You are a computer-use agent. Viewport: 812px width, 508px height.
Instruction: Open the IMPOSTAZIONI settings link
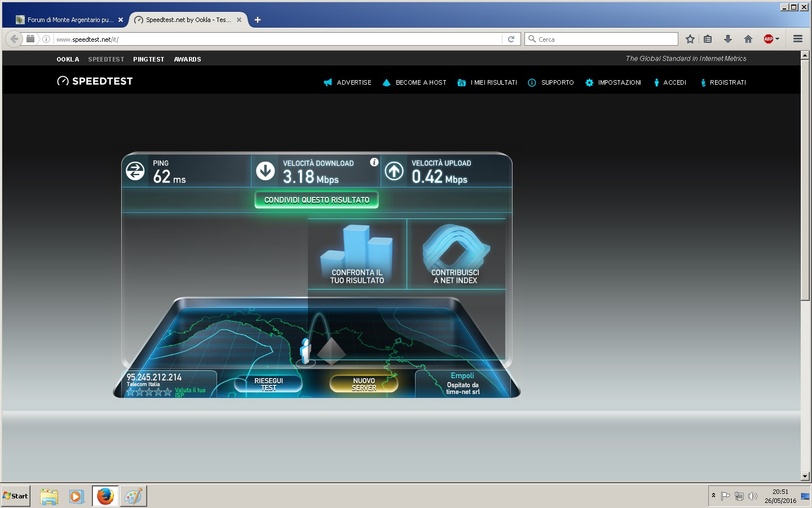point(619,82)
